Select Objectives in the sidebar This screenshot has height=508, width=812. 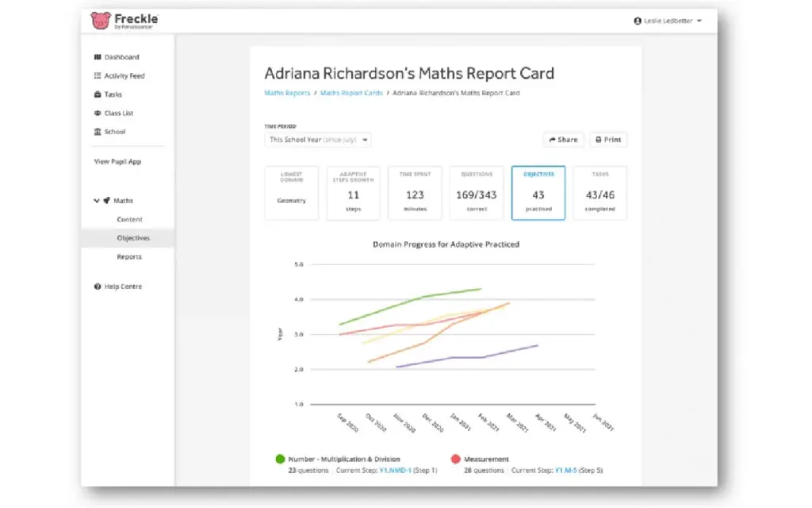(x=132, y=238)
